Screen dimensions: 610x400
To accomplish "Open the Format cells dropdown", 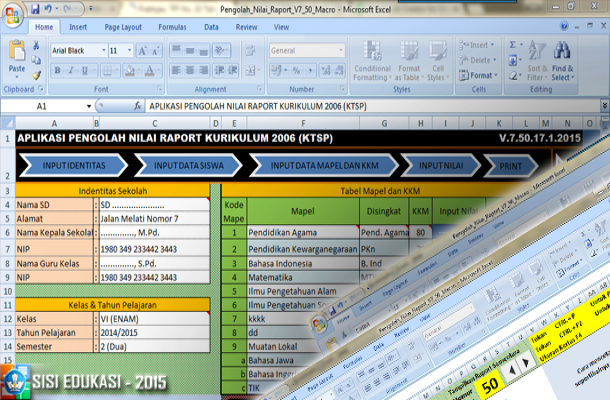I will click(x=479, y=75).
